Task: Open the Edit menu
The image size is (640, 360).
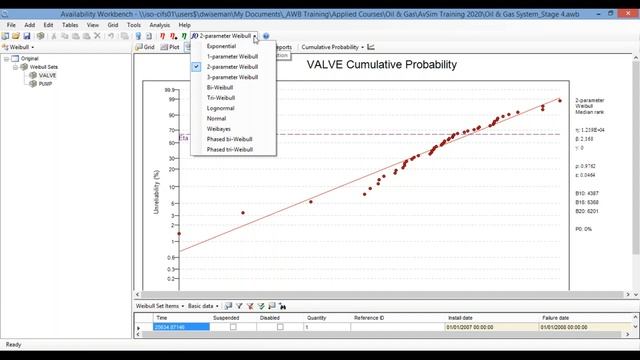Action: click(x=48, y=25)
